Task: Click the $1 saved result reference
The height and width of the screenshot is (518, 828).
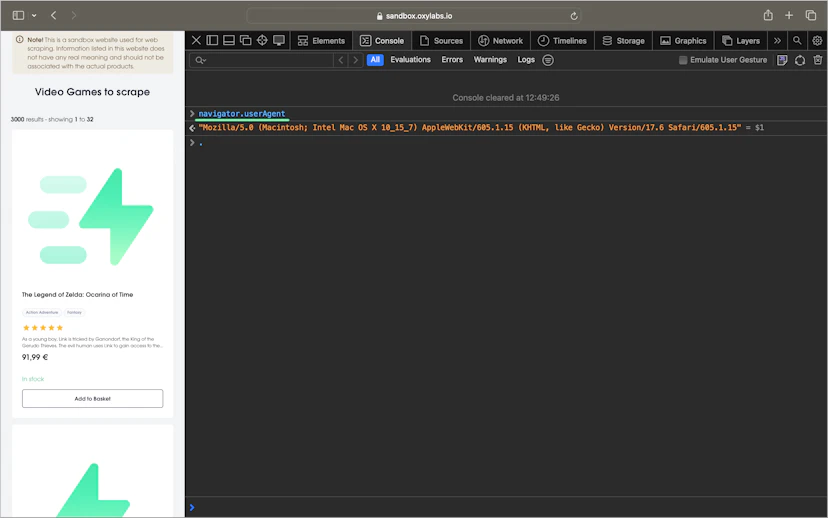Action: click(x=759, y=127)
